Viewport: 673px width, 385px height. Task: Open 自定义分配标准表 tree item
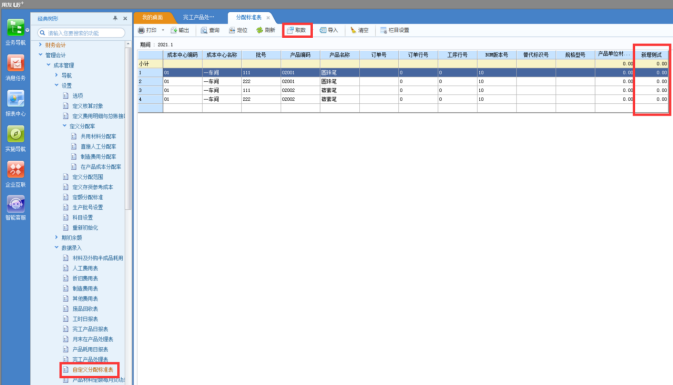click(92, 370)
